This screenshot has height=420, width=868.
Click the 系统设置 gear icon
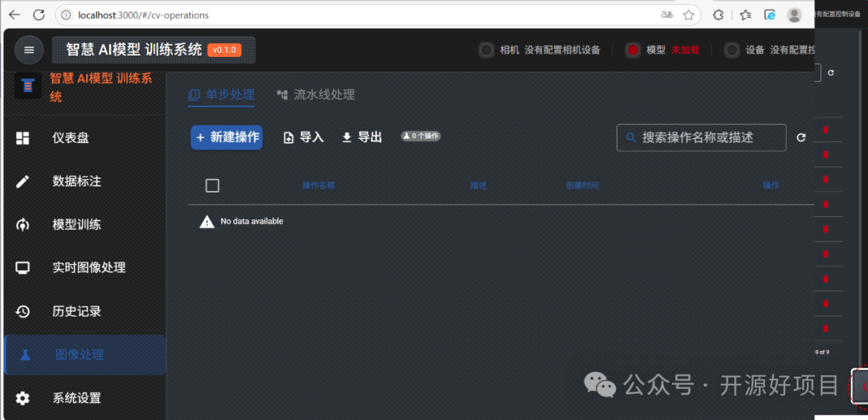23,398
